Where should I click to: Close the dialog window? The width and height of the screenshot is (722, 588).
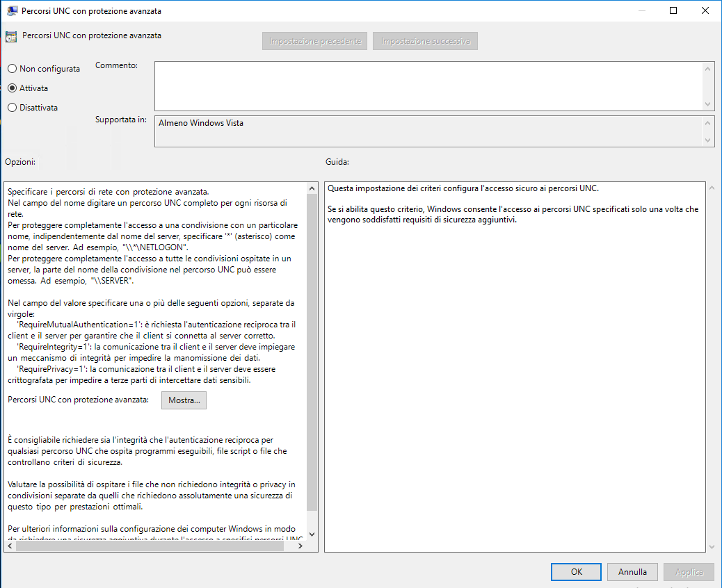[705, 10]
